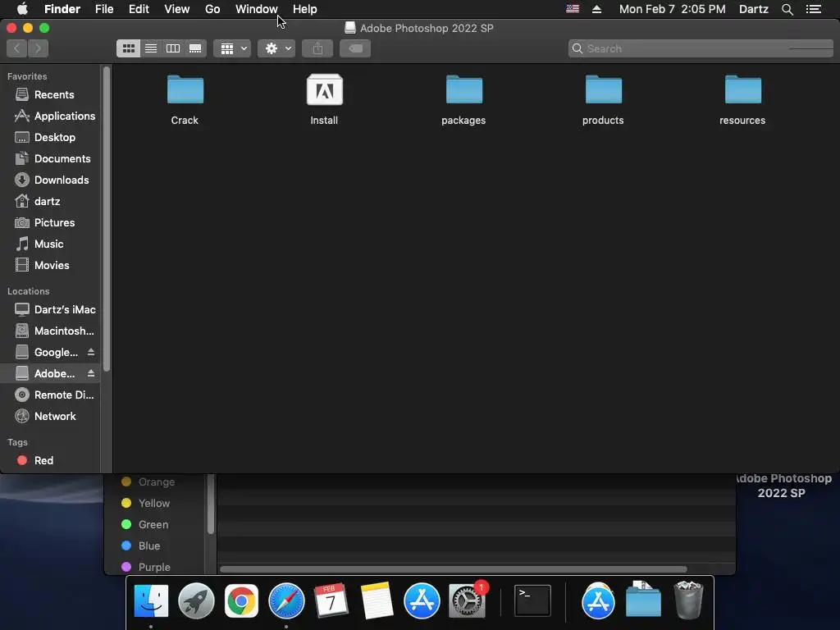Screen dimensions: 840x630
Task: Click the Edit Tags toolbar button
Action: click(x=355, y=48)
